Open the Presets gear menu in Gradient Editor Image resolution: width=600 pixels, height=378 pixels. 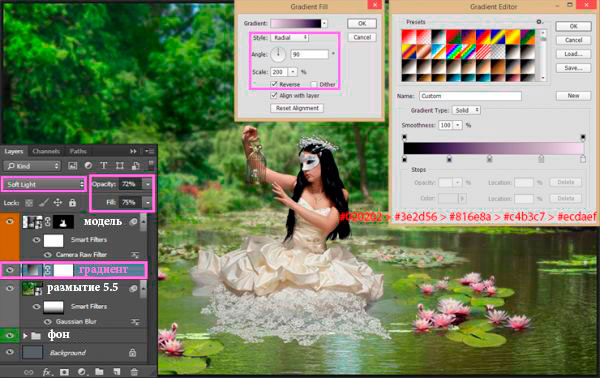coord(539,22)
